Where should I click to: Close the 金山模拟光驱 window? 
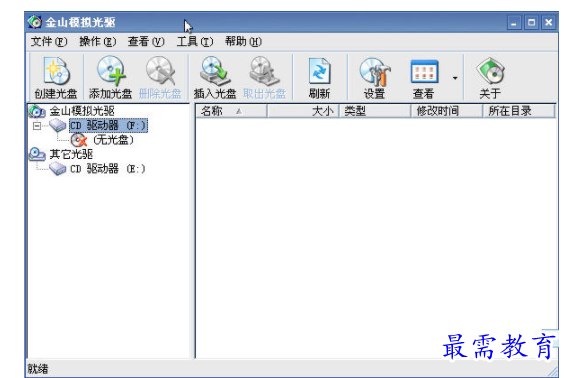pos(549,23)
